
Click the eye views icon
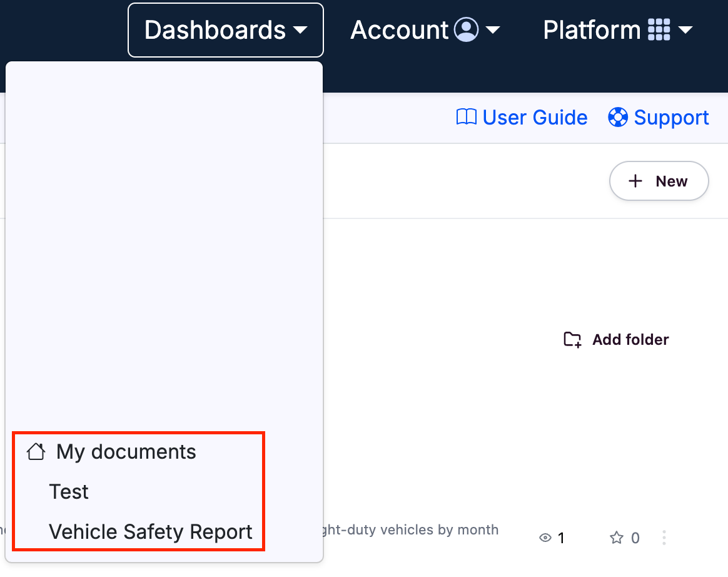pyautogui.click(x=545, y=538)
